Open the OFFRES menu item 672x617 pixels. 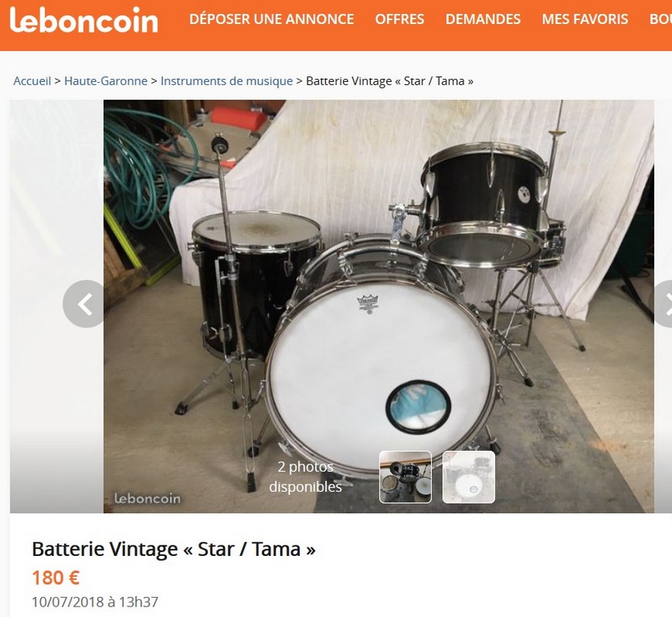click(x=400, y=19)
